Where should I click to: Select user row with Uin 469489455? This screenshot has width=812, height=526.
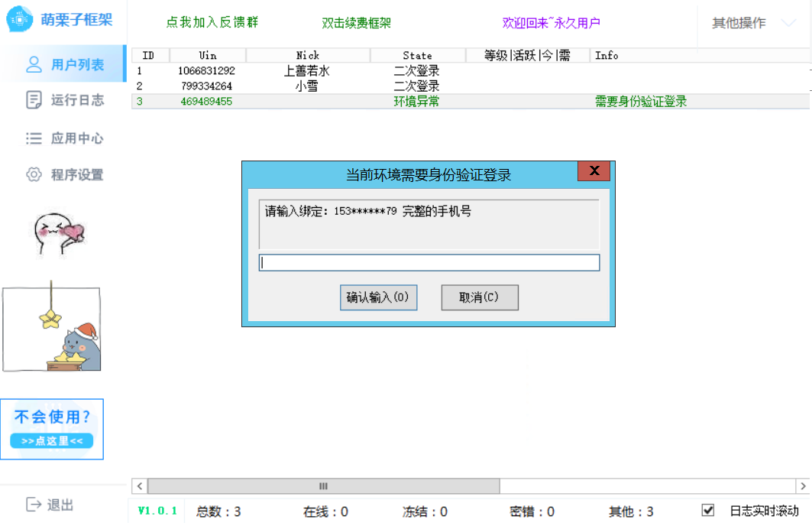471,102
